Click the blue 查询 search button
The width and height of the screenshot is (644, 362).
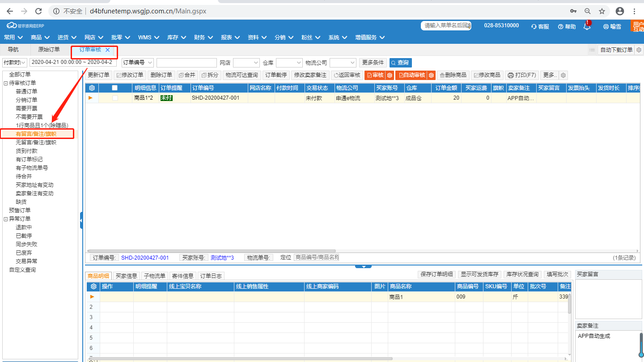(400, 63)
